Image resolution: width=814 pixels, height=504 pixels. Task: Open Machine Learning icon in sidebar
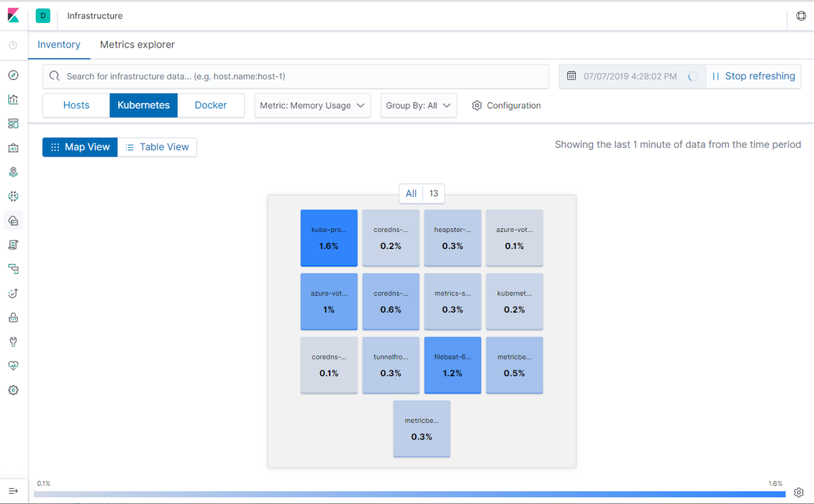(x=13, y=196)
